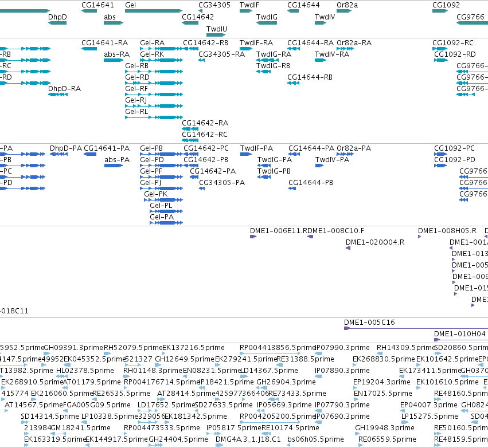Click the DME1-010H04 label
488x448 pixels.
click(x=460, y=334)
